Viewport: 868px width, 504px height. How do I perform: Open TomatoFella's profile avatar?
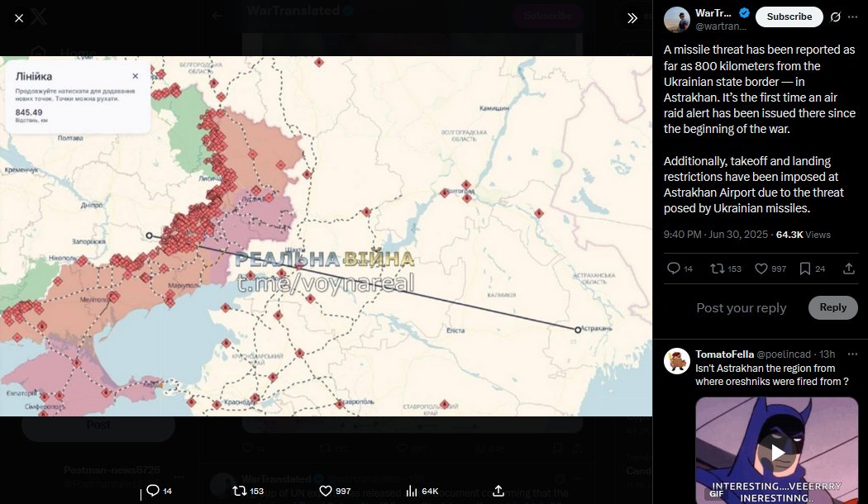click(676, 361)
